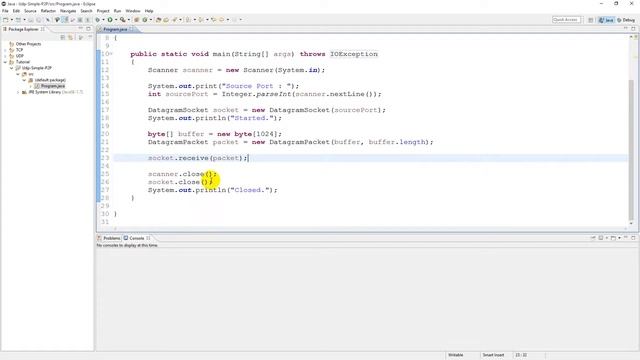Image resolution: width=640 pixels, height=360 pixels.
Task: Click the cursor position status entry
Action: (521, 355)
